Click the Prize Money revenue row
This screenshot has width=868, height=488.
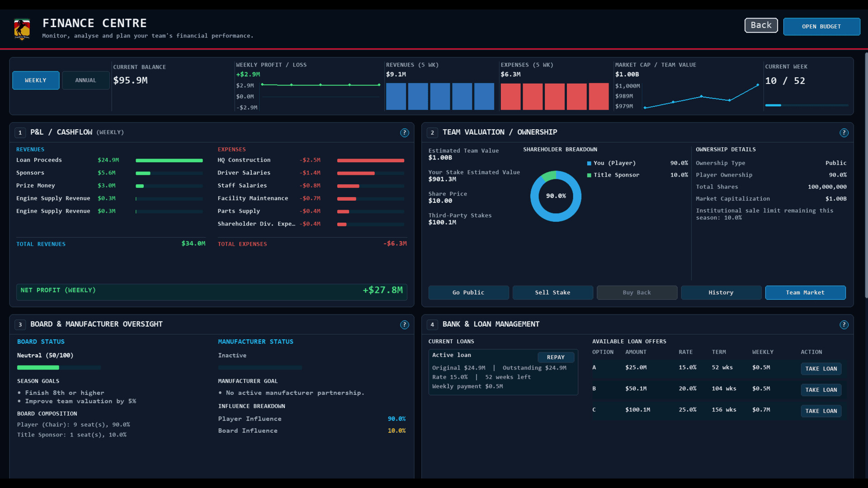pyautogui.click(x=110, y=186)
